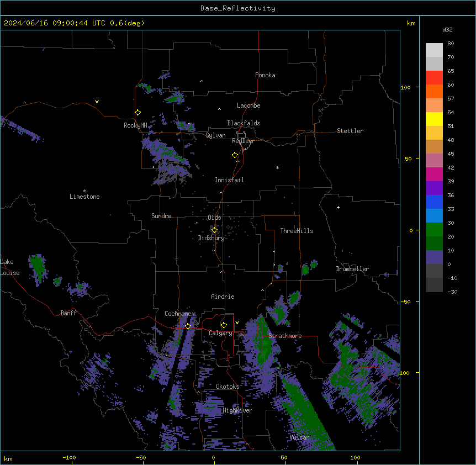Click the Sundre town label
The width and height of the screenshot is (476, 465).
161,216
